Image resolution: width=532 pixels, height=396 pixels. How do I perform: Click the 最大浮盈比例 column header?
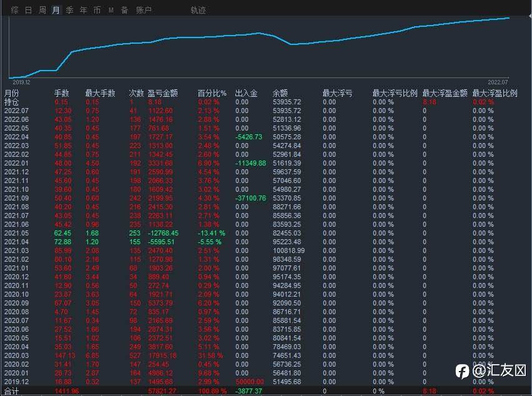pos(495,93)
